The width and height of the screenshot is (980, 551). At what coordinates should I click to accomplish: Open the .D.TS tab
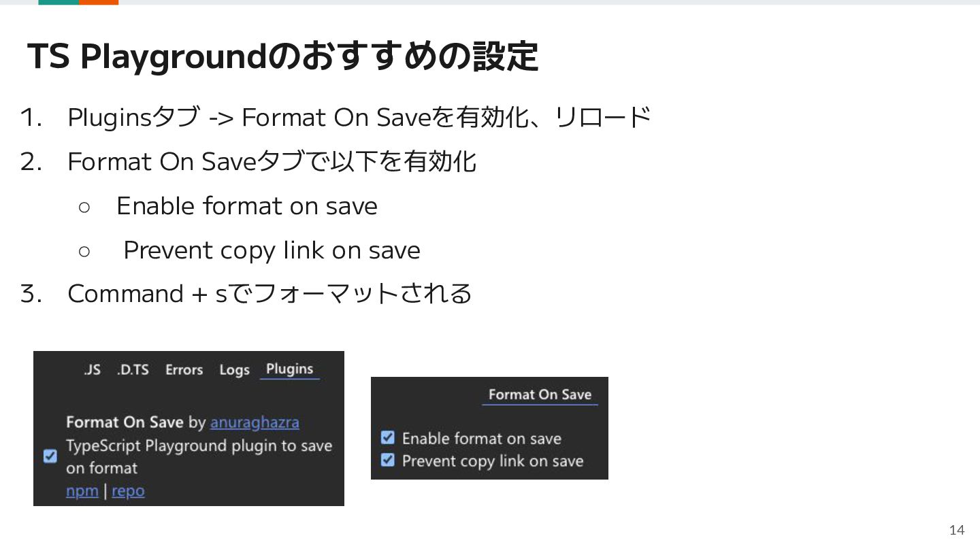click(133, 370)
